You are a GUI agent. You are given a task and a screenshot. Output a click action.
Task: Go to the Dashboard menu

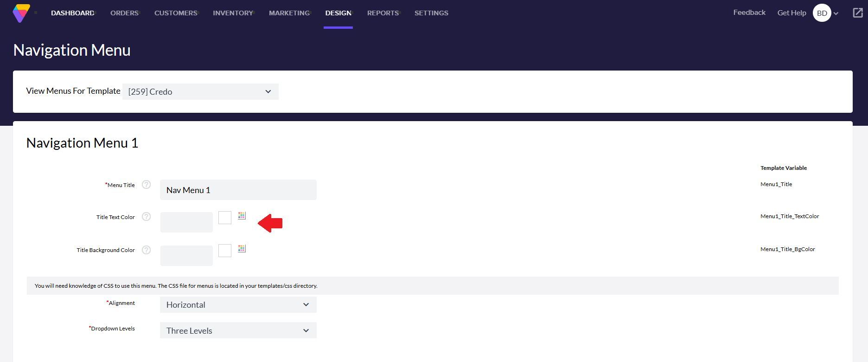(x=72, y=13)
